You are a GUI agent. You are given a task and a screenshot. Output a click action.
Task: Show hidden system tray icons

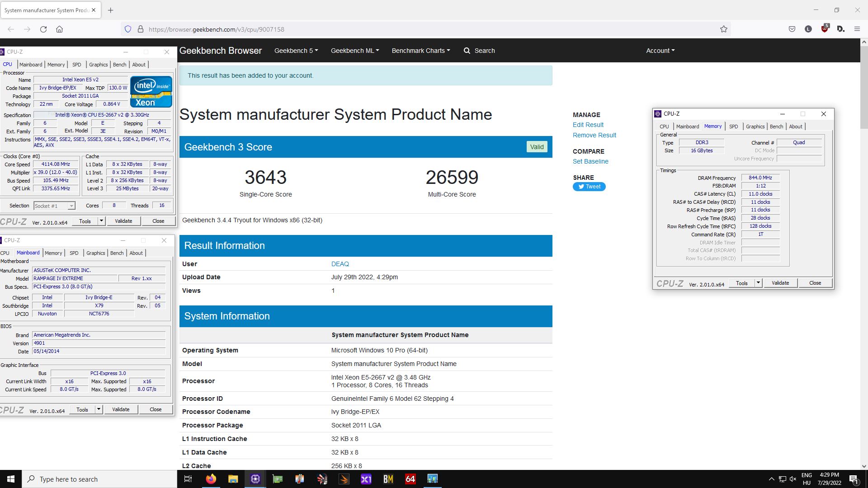pos(771,479)
